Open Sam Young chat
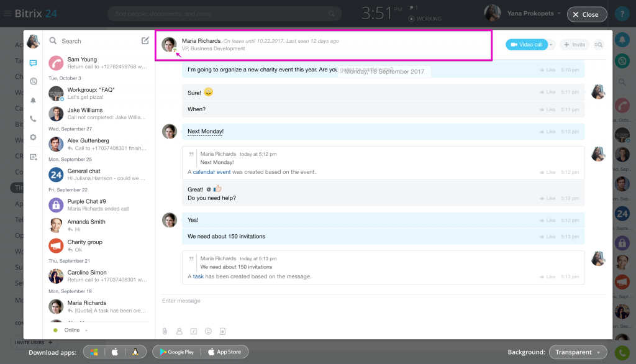Viewport: 636px width, 364px height. 98,63
